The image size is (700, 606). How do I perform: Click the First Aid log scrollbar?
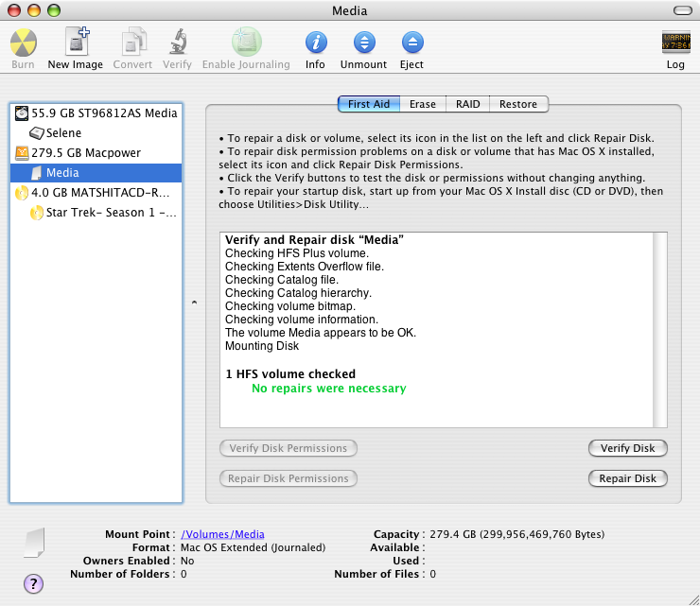click(660, 330)
